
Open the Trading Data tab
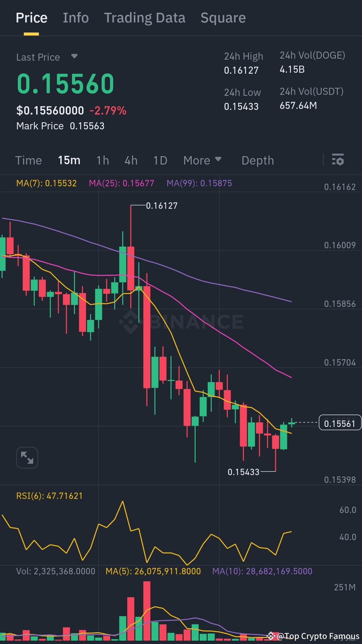pyautogui.click(x=144, y=18)
